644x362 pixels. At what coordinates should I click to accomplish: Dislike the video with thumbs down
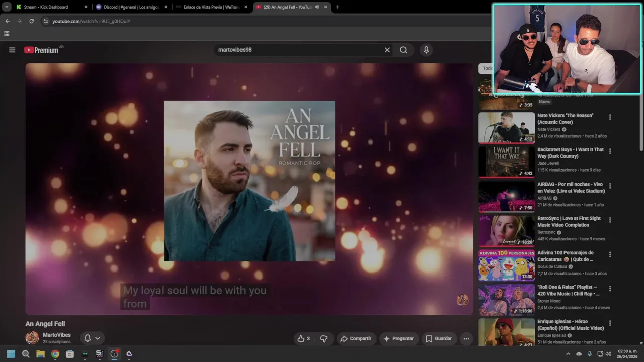coord(324,339)
